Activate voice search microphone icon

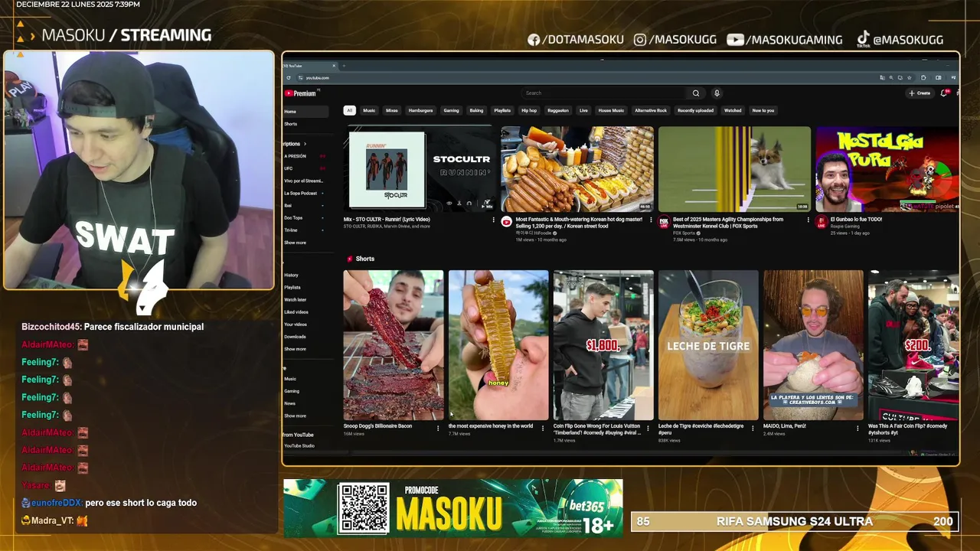coord(717,93)
